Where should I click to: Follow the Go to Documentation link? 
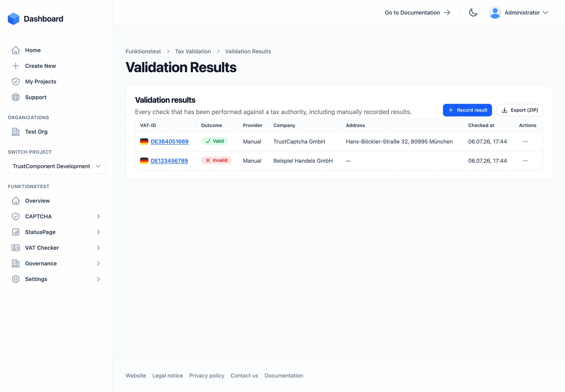coord(418,13)
